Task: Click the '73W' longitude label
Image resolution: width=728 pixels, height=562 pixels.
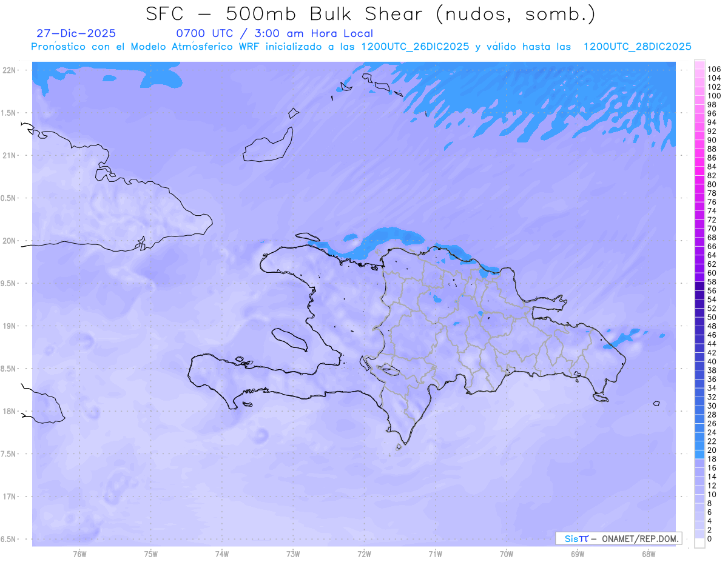Action: [293, 554]
